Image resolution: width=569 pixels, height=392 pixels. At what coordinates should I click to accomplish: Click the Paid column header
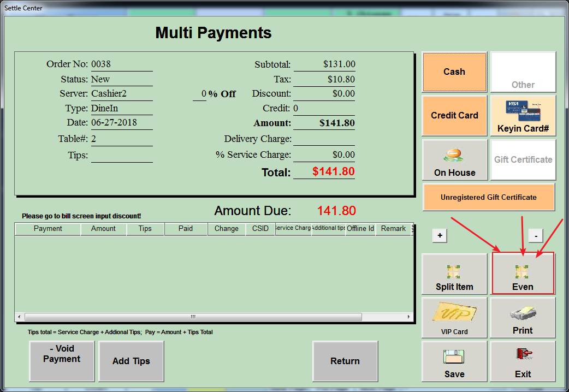pos(186,229)
